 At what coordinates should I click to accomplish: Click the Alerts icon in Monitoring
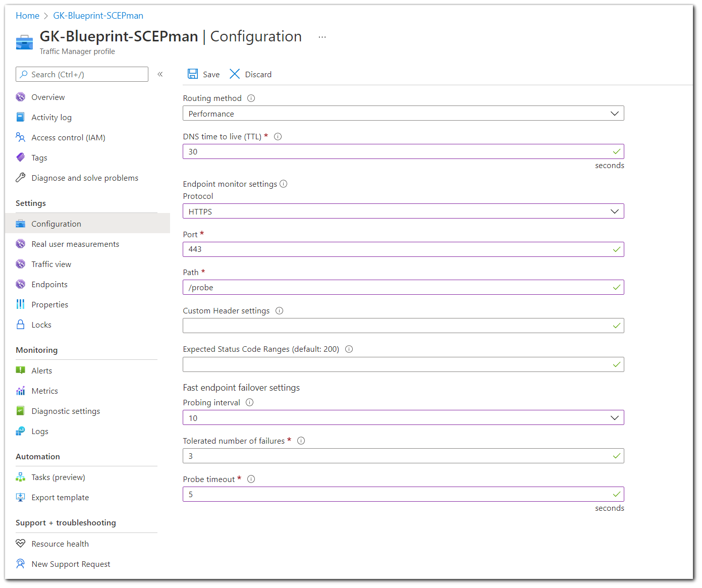click(20, 370)
